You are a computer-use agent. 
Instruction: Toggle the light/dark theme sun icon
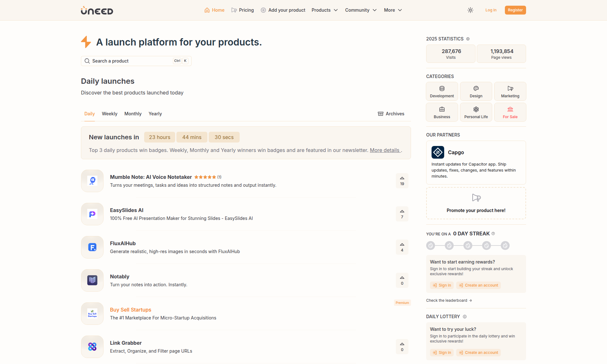470,10
